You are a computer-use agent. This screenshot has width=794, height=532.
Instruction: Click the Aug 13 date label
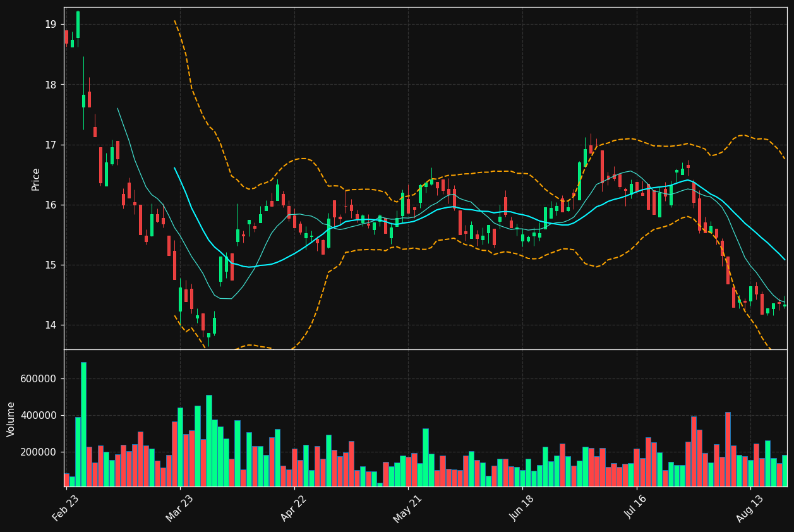(x=750, y=508)
